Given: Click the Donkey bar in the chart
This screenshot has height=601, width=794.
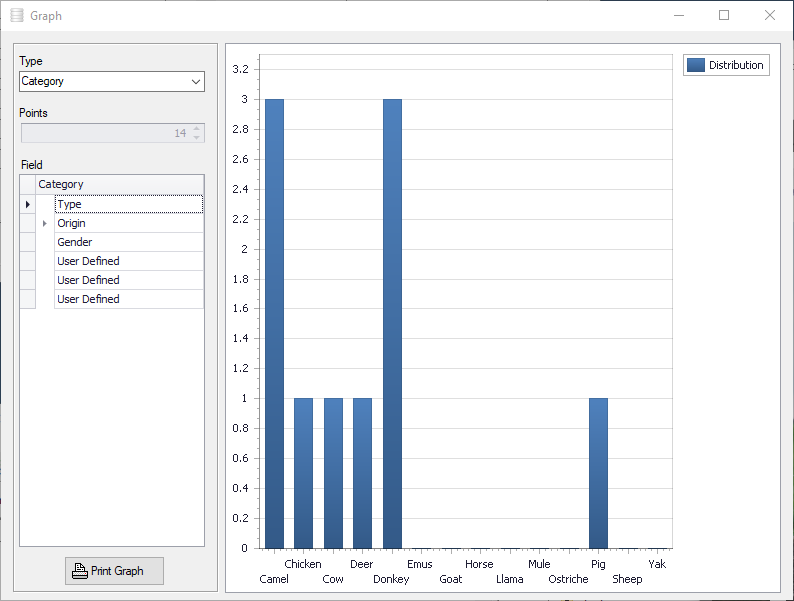Looking at the screenshot, I should (x=392, y=324).
